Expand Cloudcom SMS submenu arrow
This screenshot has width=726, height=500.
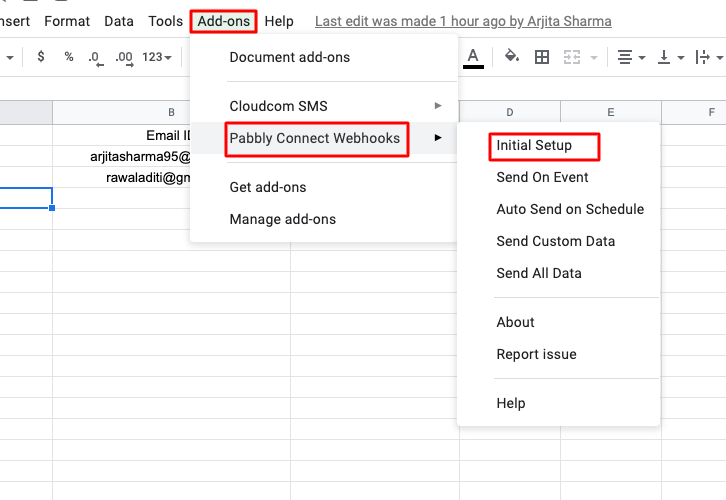[438, 106]
